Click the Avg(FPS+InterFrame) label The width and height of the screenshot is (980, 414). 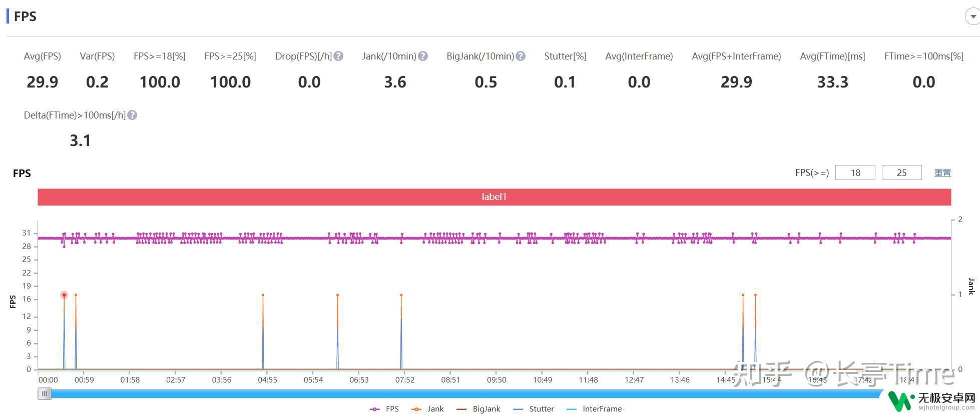point(736,56)
